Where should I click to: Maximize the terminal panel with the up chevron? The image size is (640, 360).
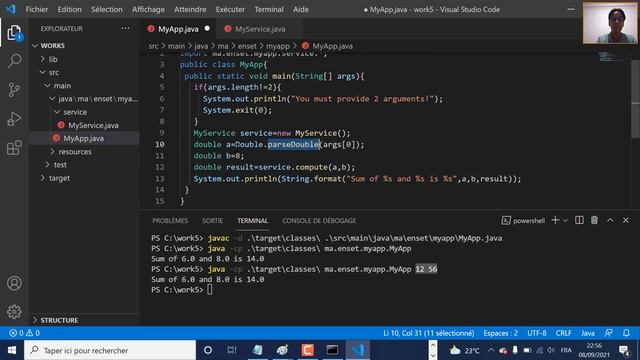coord(610,220)
